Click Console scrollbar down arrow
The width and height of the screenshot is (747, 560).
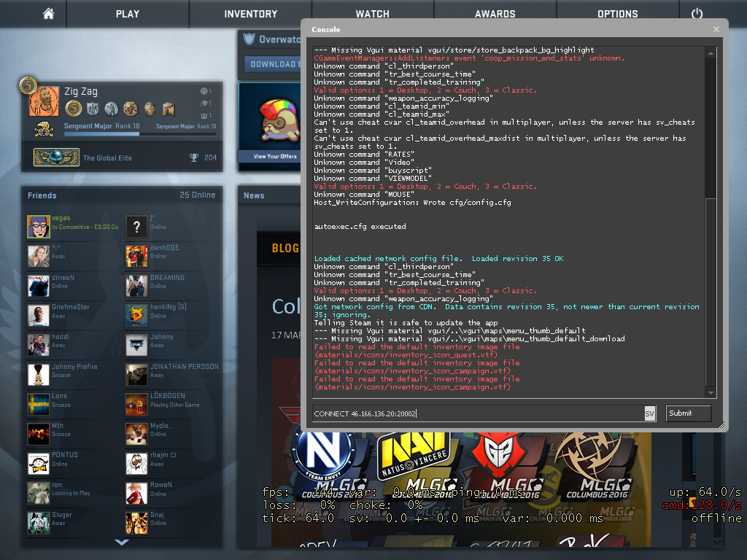(711, 393)
